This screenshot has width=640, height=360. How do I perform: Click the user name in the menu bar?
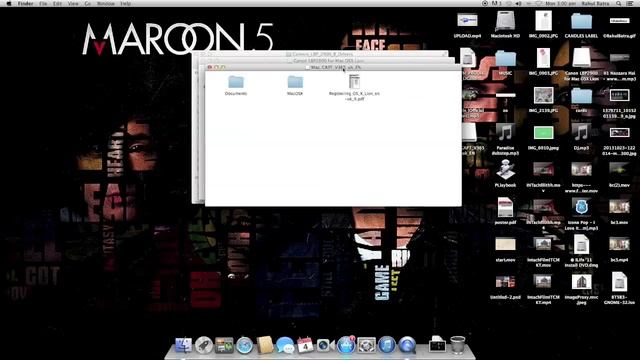pos(596,4)
